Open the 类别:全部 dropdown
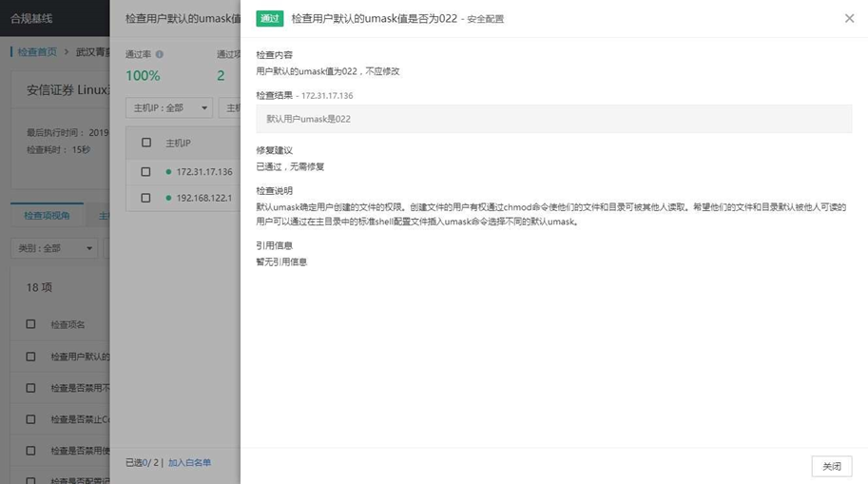 54,248
